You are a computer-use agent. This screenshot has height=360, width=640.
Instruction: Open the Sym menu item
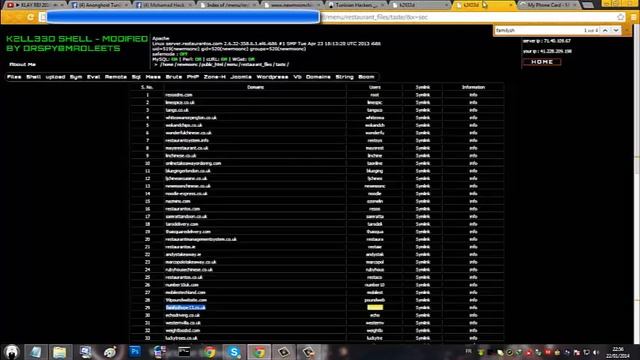[x=76, y=77]
